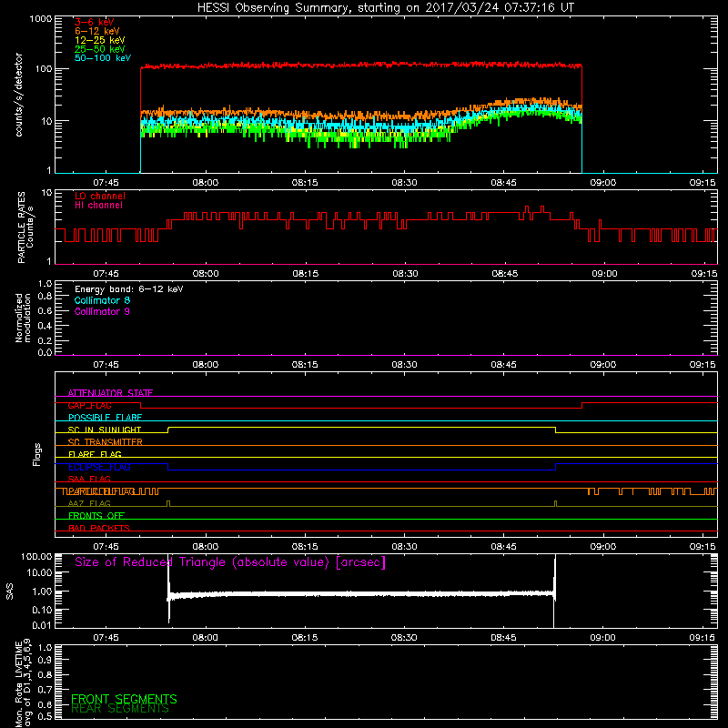Click the AAZ_FLAG label

[89, 503]
